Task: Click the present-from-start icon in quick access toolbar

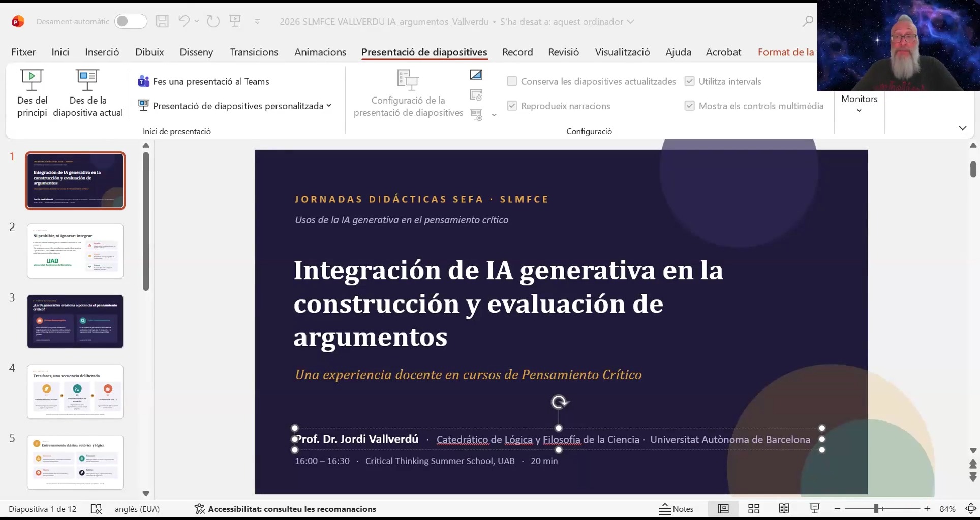Action: click(x=235, y=21)
